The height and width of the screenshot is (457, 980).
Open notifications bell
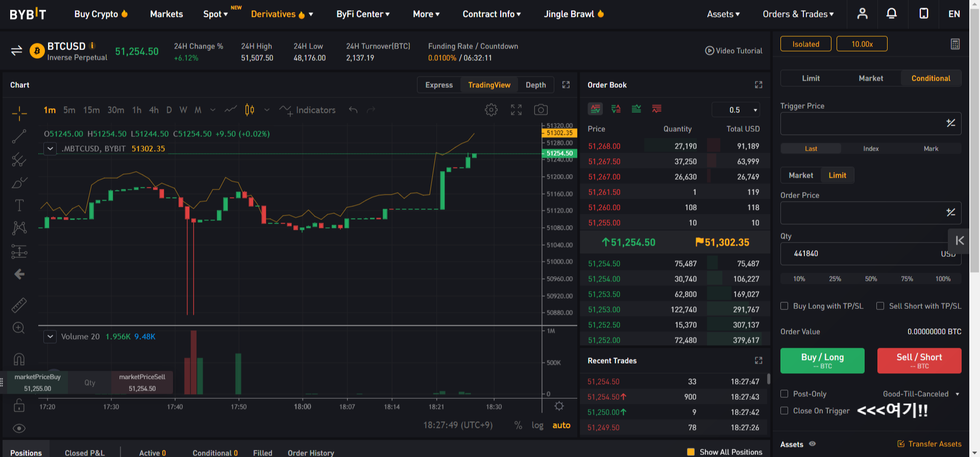tap(892, 14)
